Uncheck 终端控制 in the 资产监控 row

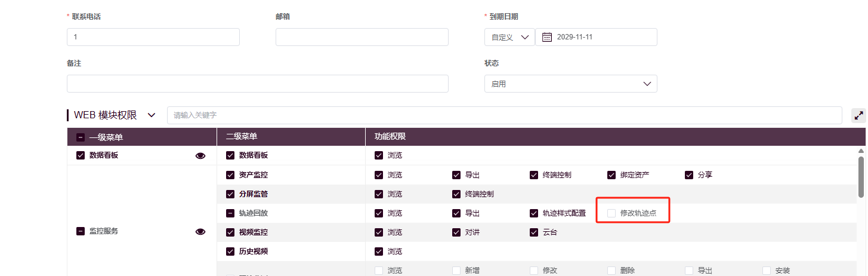point(534,175)
